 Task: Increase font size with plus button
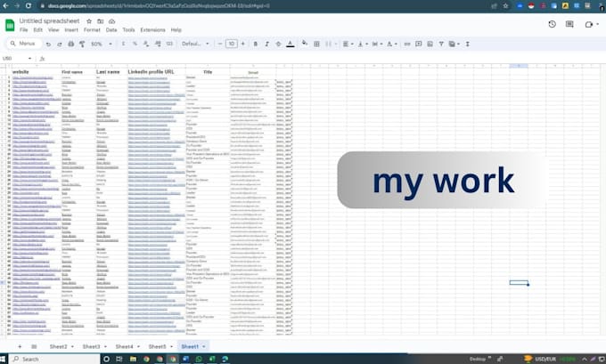[x=242, y=44]
